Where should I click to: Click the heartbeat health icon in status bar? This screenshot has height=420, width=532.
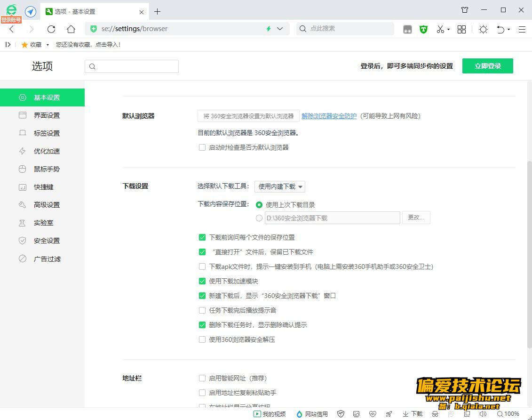373,414
